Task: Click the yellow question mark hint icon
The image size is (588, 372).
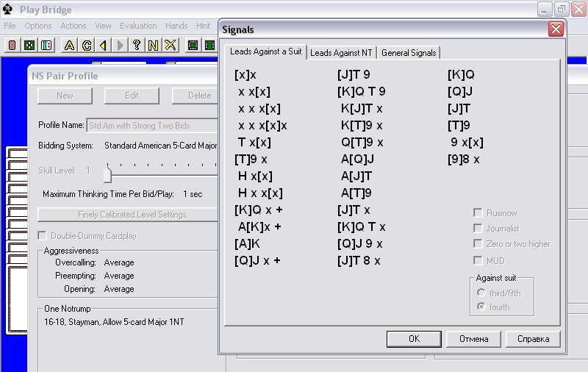Action: (x=137, y=46)
